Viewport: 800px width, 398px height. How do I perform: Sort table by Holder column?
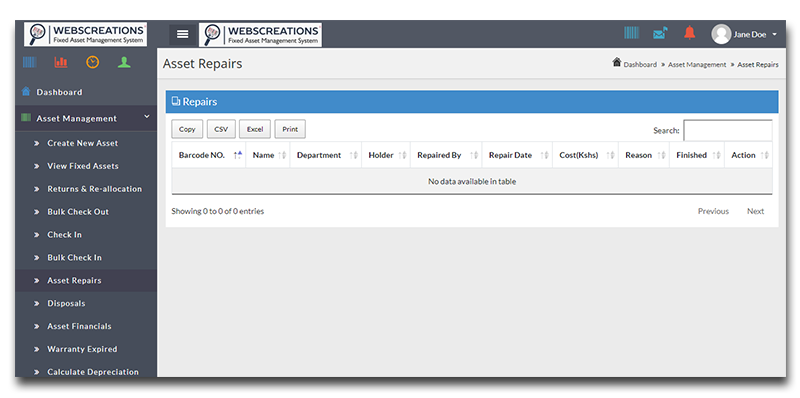point(386,155)
